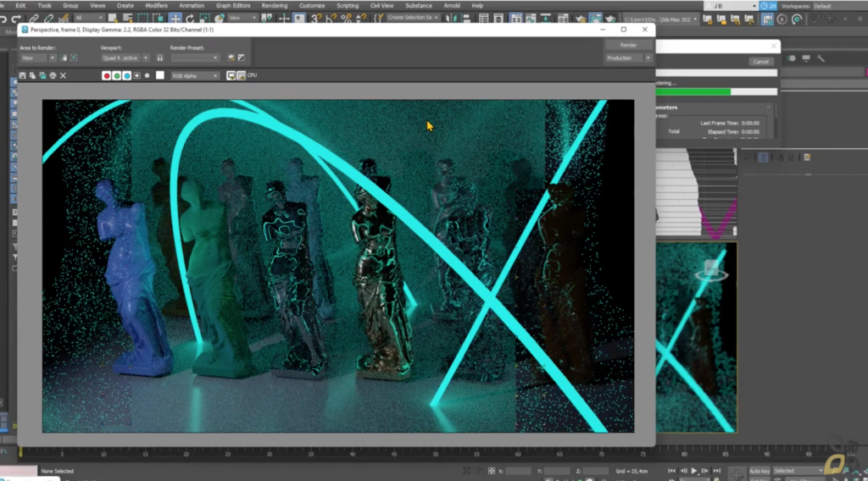Open the Viewport Quad 4 dropdown
This screenshot has height=481, width=868.
coord(125,58)
